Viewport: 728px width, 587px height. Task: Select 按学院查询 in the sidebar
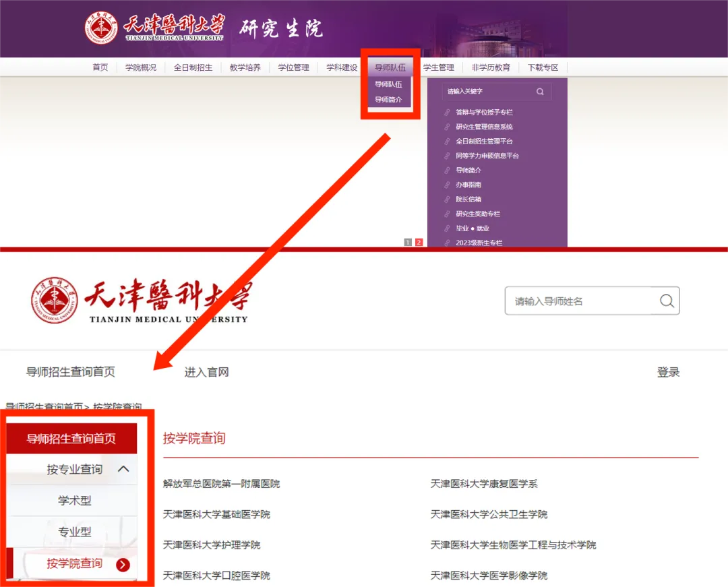pos(74,563)
